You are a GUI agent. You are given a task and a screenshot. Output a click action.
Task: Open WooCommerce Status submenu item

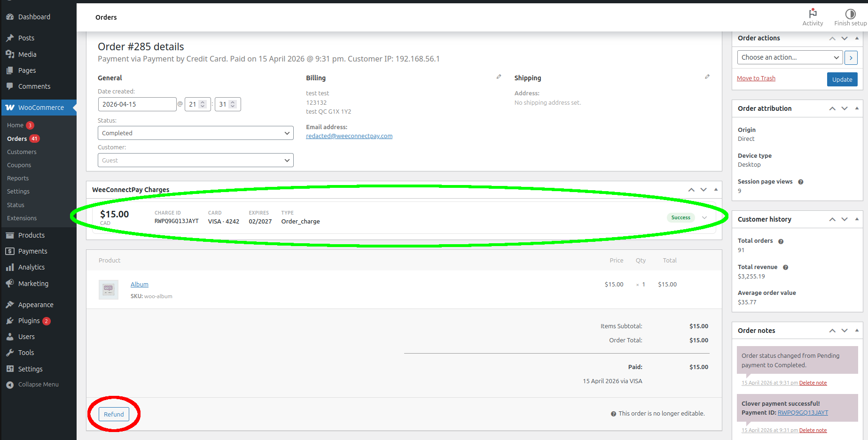pos(16,205)
